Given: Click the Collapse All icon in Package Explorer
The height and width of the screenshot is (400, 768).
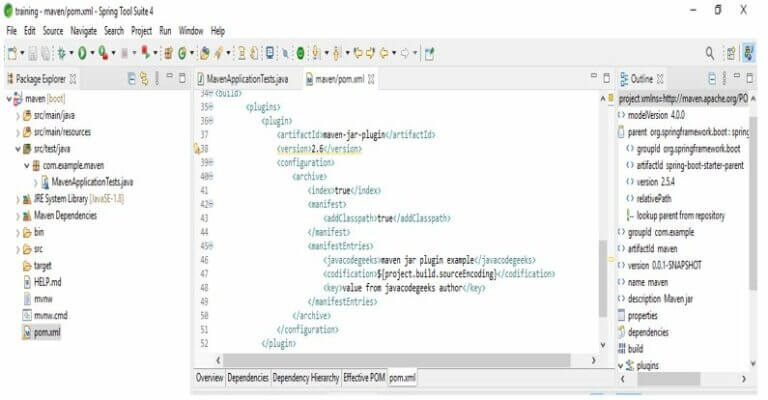Looking at the screenshot, I should tap(131, 79).
